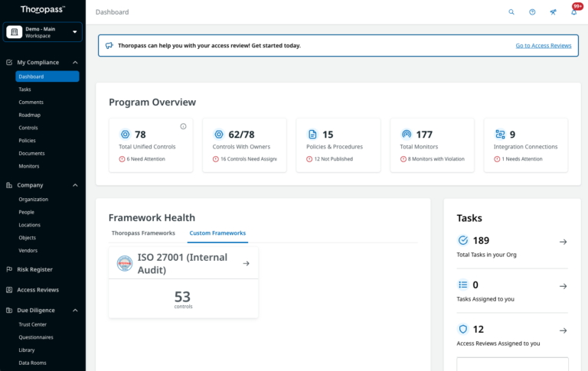Collapse the Company section chevron
The height and width of the screenshot is (371, 588).
[75, 185]
